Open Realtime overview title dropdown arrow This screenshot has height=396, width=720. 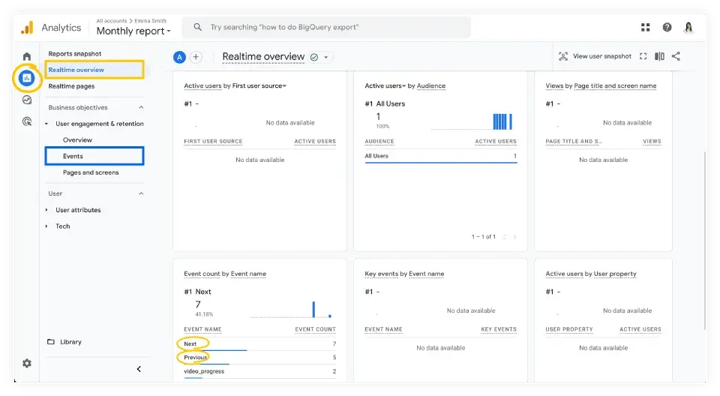[x=326, y=57]
